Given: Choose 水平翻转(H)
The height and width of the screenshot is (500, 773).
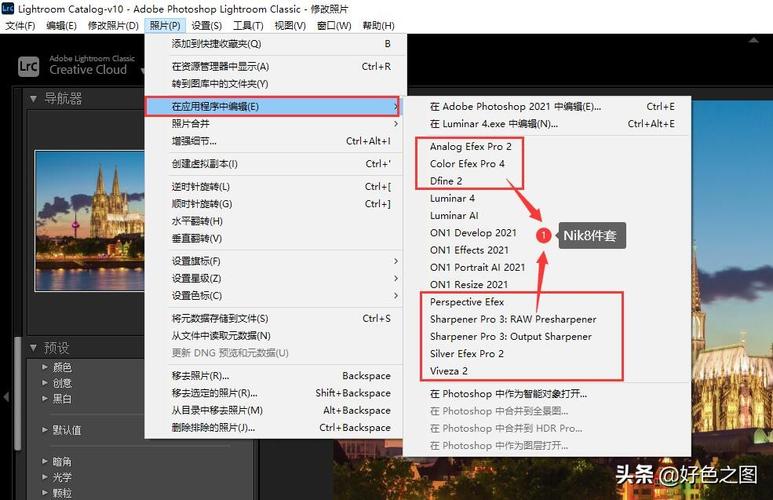Looking at the screenshot, I should click(275, 221).
